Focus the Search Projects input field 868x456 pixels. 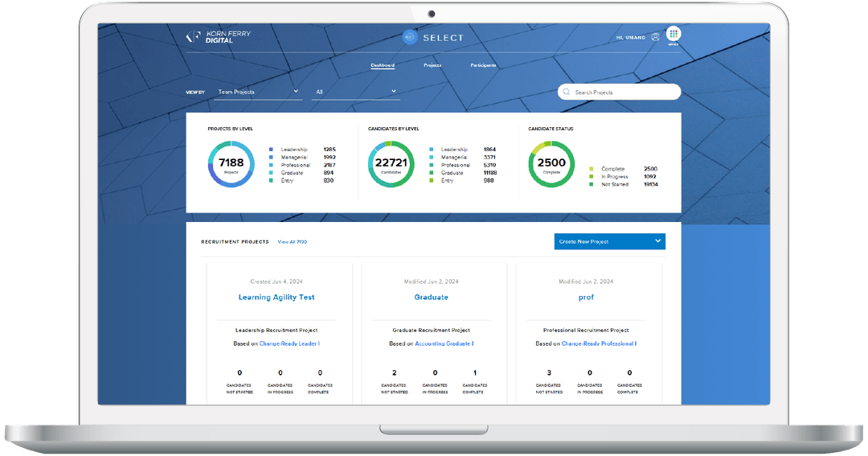[x=620, y=92]
